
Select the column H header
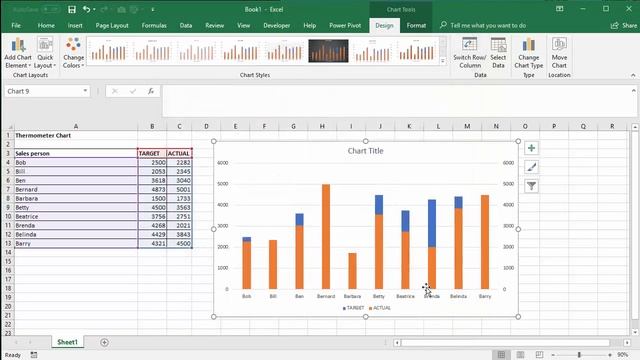(322, 127)
